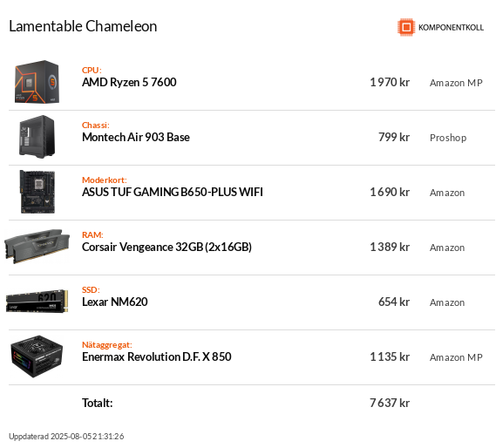Open Enermax Revolution D.F. X 850 link
503x448 pixels.
tap(157, 356)
